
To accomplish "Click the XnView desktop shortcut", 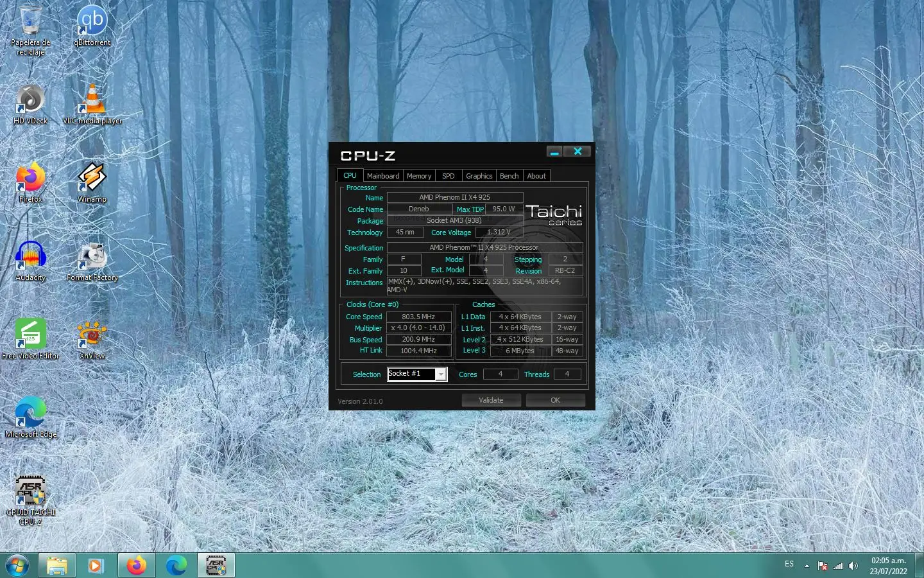I will tap(92, 339).
